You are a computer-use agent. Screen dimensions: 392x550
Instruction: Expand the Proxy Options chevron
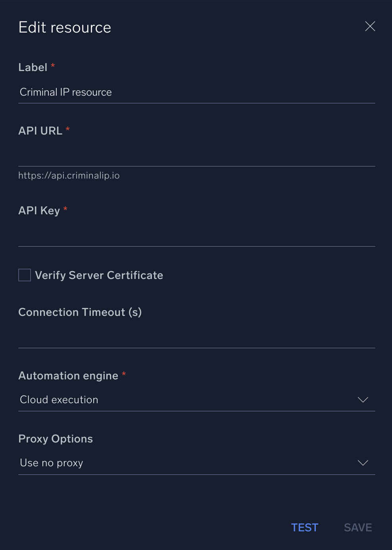coord(363,463)
